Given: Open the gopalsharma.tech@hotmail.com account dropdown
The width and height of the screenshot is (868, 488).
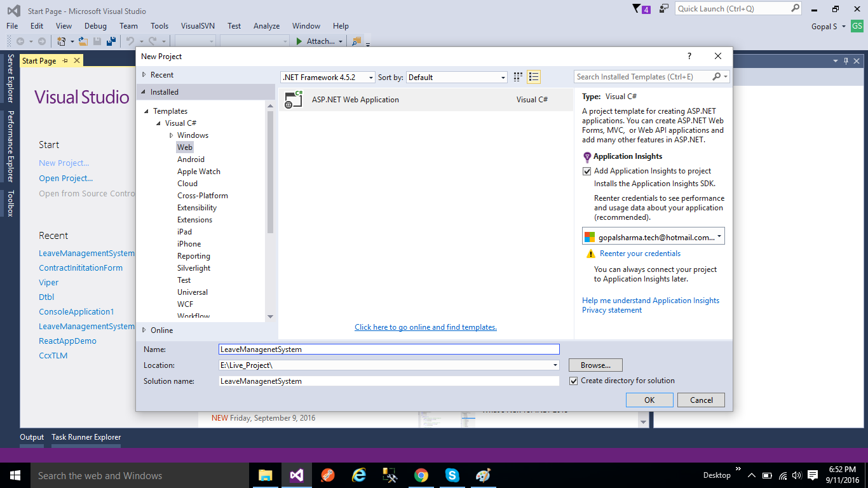Looking at the screenshot, I should click(x=653, y=237).
